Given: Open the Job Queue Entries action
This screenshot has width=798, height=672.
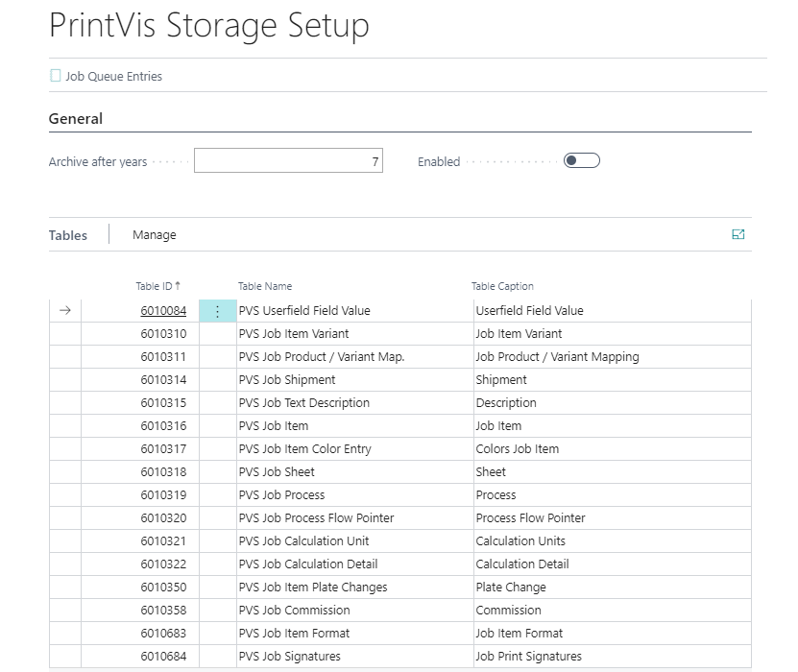Looking at the screenshot, I should click(113, 76).
